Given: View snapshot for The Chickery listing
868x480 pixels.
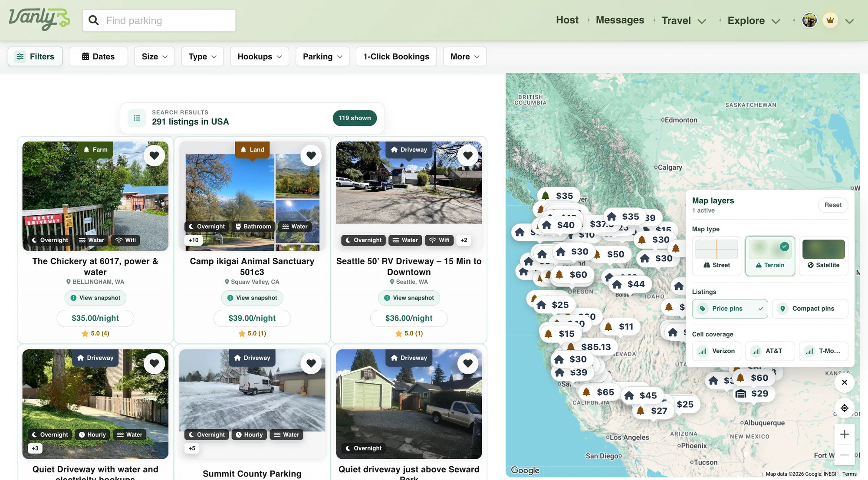Looking at the screenshot, I should pyautogui.click(x=95, y=298).
